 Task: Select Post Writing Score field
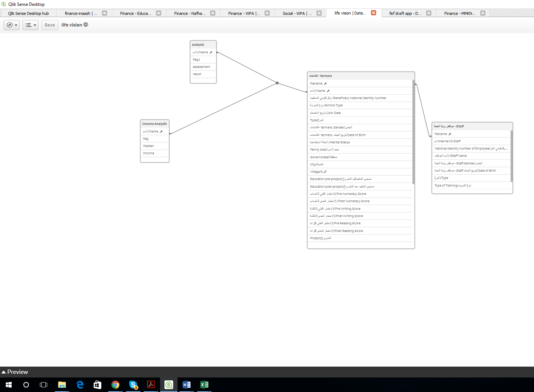point(360,216)
